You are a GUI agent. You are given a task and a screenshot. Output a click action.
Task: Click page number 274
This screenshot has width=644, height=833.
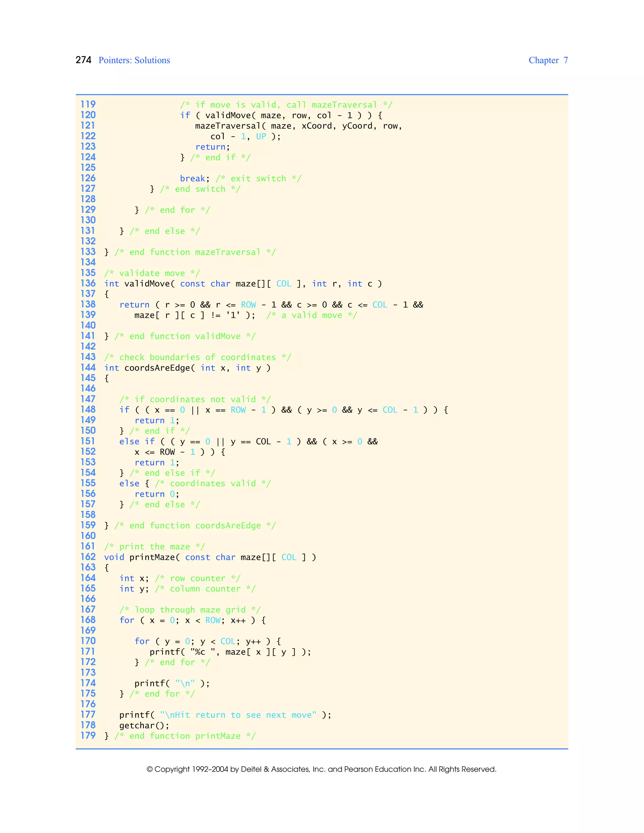click(83, 60)
